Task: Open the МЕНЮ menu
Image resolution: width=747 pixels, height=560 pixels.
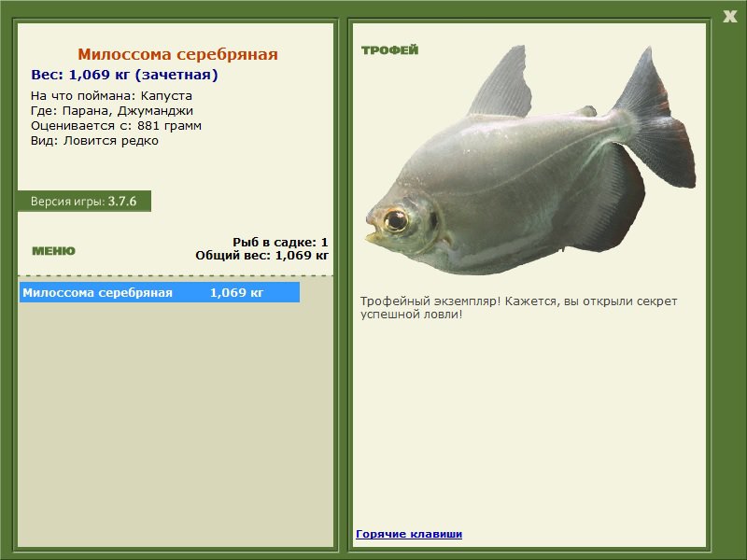Action: point(53,251)
